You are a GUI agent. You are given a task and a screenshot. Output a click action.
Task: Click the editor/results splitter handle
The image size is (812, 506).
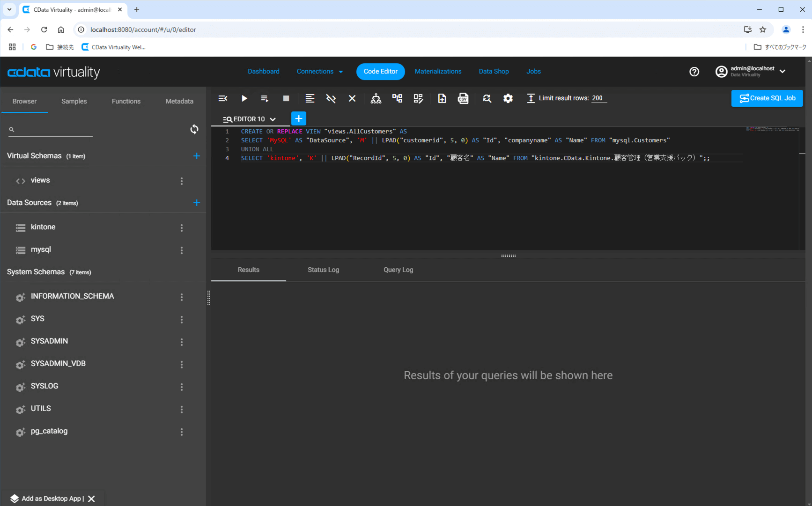508,256
